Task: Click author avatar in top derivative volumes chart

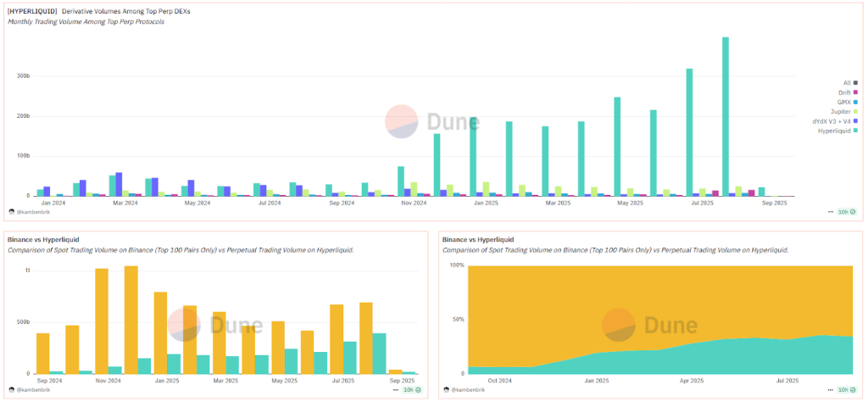Action: [x=12, y=211]
